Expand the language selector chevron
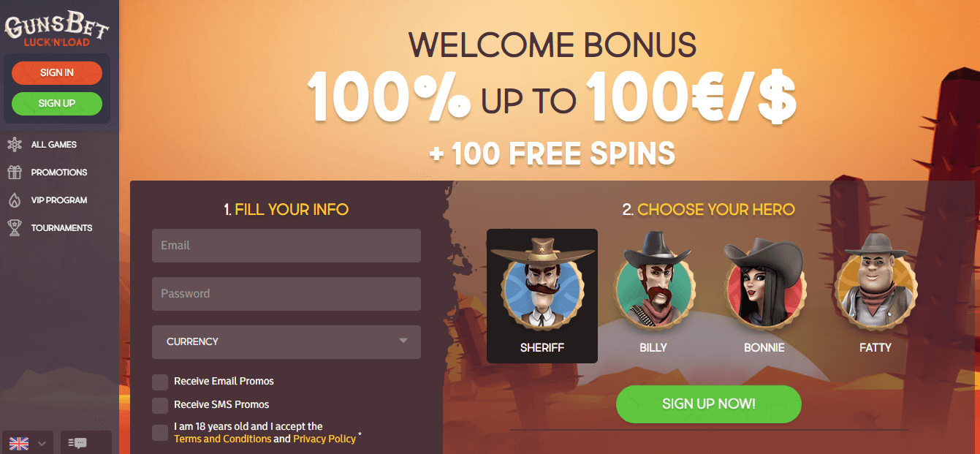Image resolution: width=980 pixels, height=454 pixels. click(x=42, y=444)
